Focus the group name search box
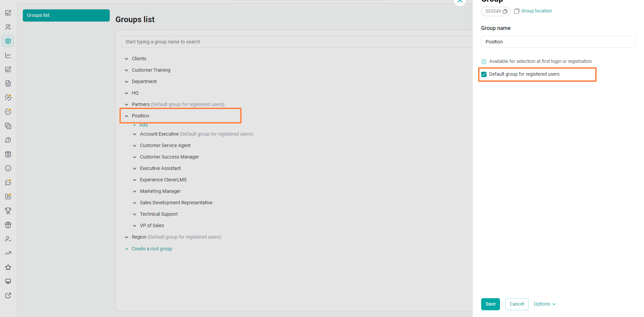Image resolution: width=644 pixels, height=317 pixels. point(297,42)
